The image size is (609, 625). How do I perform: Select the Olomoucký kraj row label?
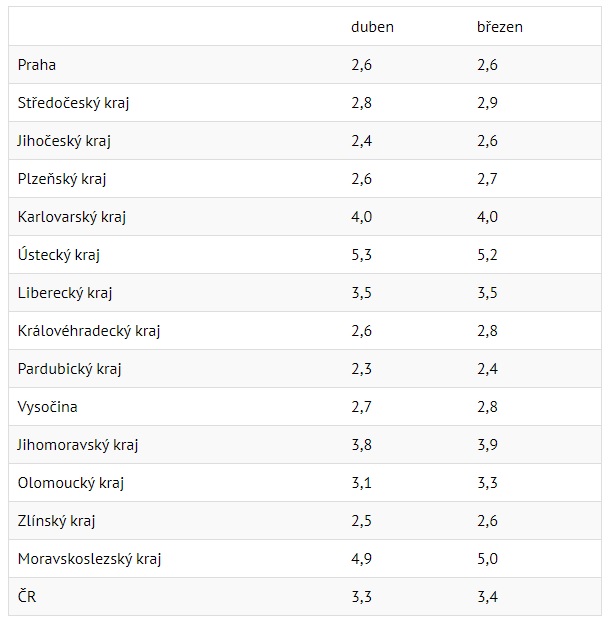71,483
